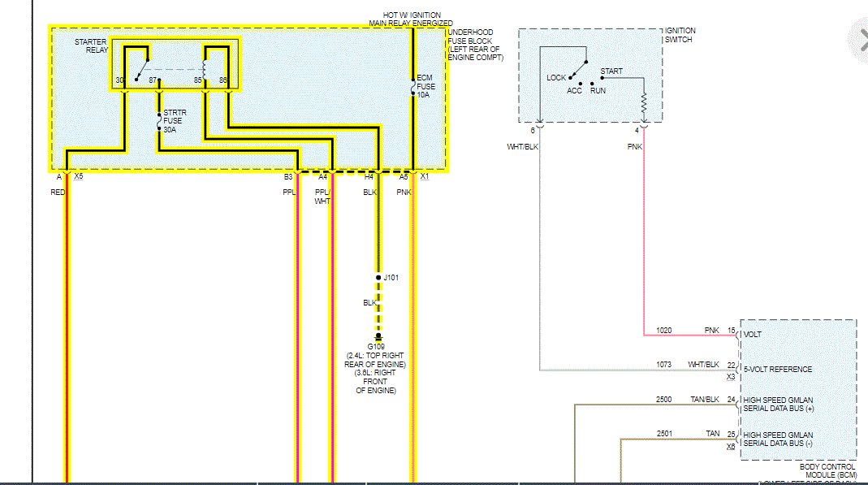Viewport: 868px width, 485px height.
Task: Click the STRTR FUSE 30A label
Action: 175,121
